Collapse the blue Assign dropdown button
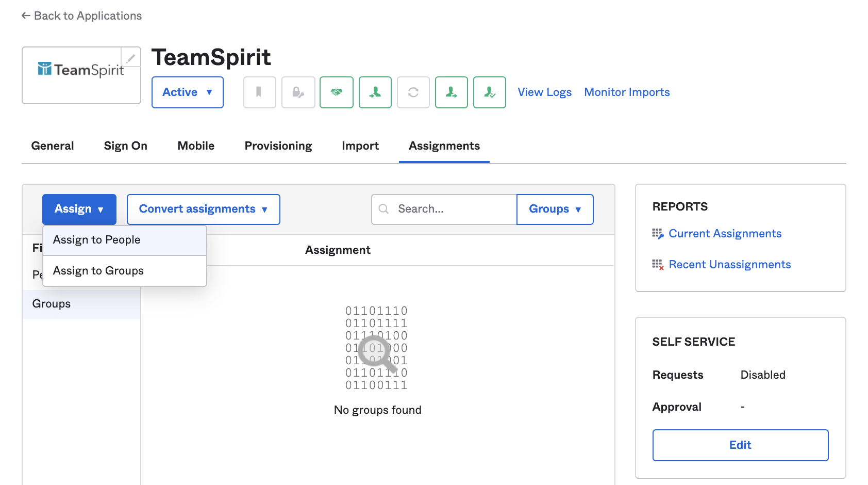Screen dimensions: 868x485 click(79, 209)
